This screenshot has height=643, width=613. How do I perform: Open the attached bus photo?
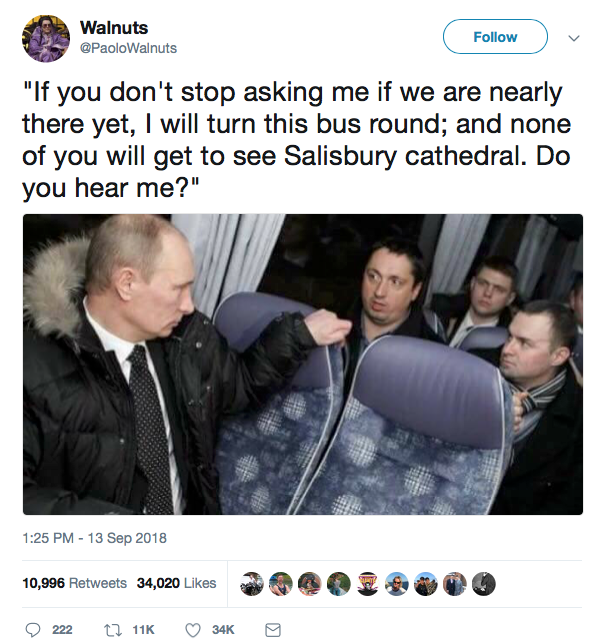[303, 364]
